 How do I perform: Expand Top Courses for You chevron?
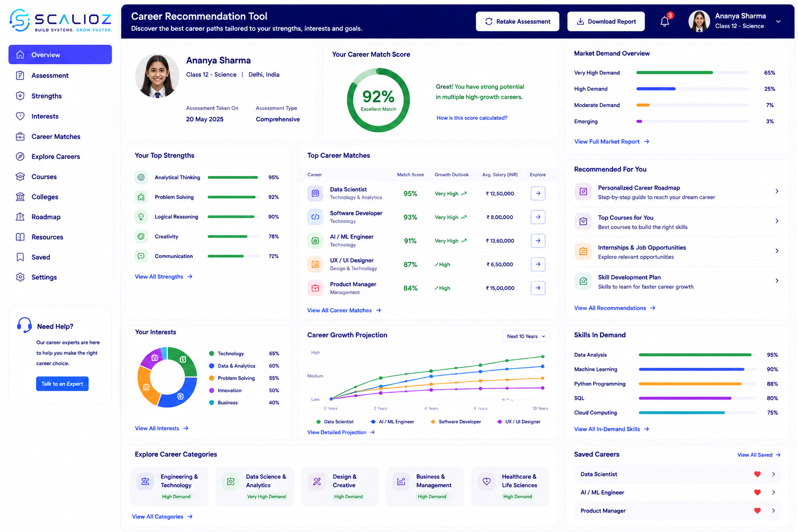pos(777,221)
